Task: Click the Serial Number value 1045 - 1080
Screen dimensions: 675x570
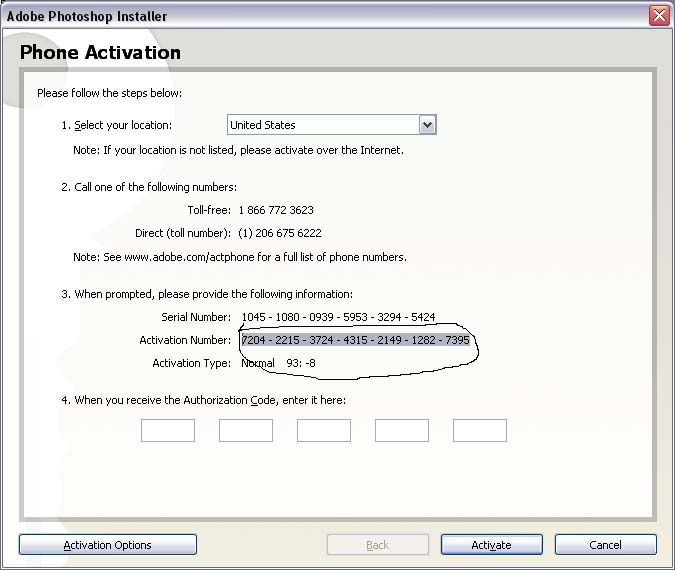Action: [338, 317]
